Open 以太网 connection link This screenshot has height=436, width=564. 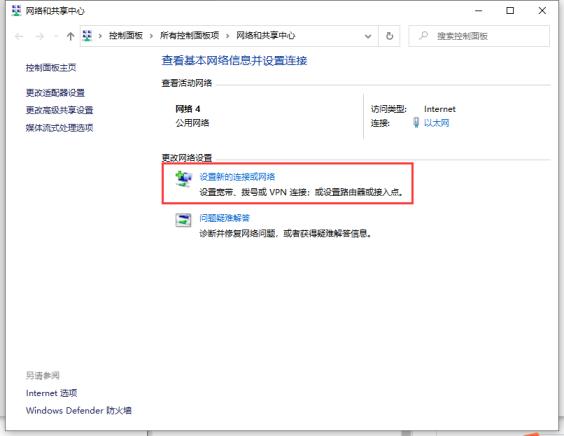tap(437, 123)
